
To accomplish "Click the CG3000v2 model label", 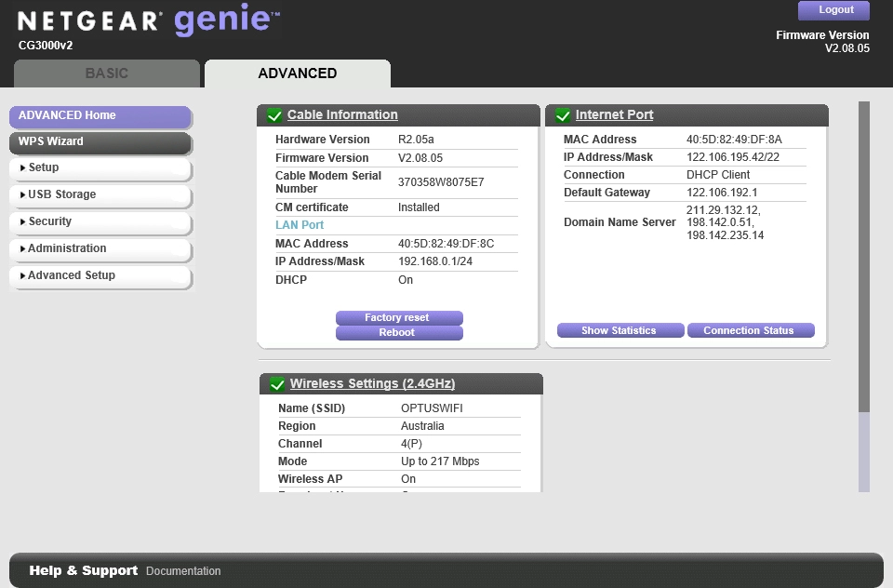I will pyautogui.click(x=46, y=46).
